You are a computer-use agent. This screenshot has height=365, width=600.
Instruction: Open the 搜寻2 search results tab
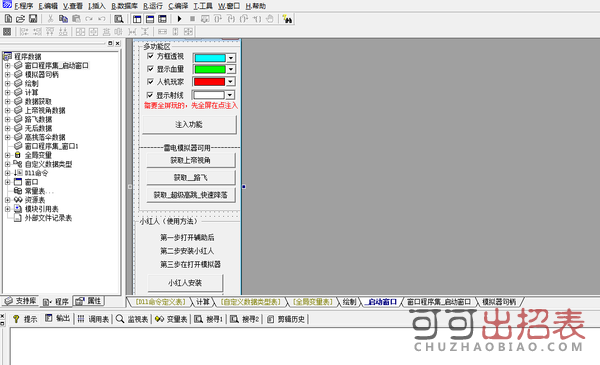[245, 319]
